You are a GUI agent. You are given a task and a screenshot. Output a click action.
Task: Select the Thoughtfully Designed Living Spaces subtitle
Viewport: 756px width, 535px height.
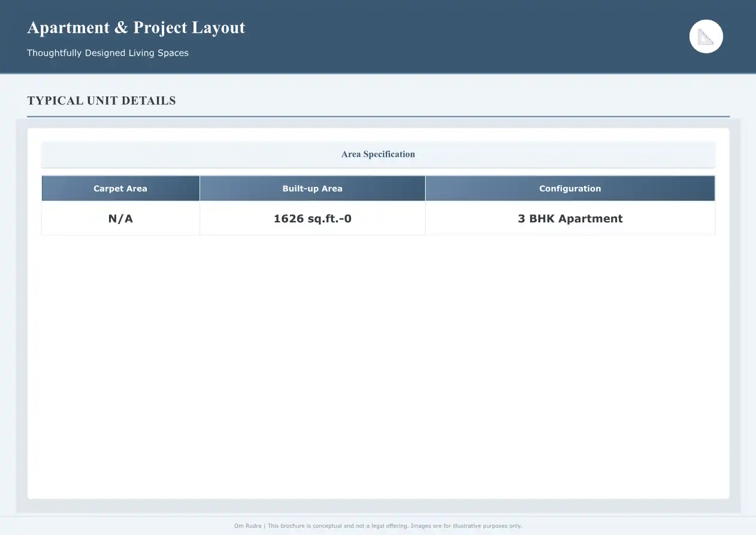pyautogui.click(x=108, y=53)
